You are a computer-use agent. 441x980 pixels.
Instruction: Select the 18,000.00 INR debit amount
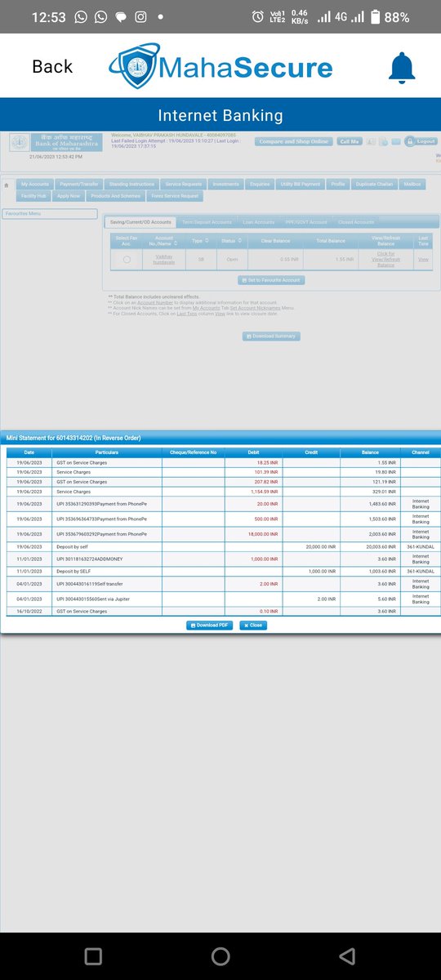pos(261,534)
